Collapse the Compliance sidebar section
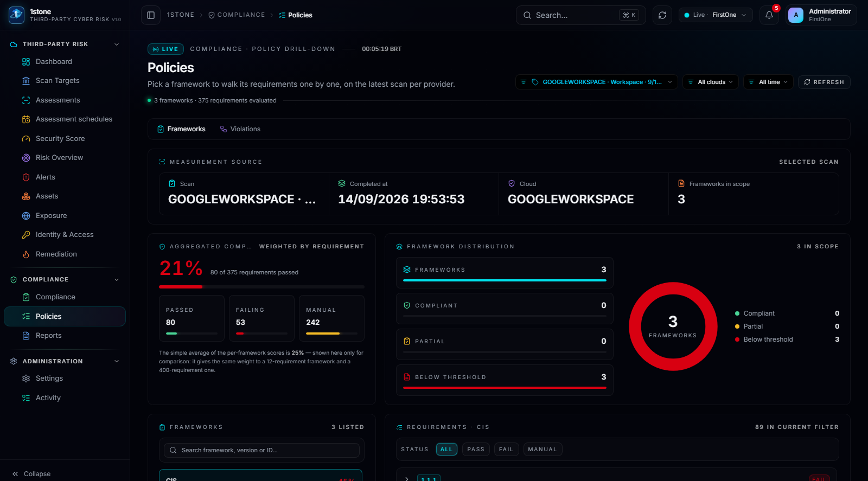 coord(117,280)
